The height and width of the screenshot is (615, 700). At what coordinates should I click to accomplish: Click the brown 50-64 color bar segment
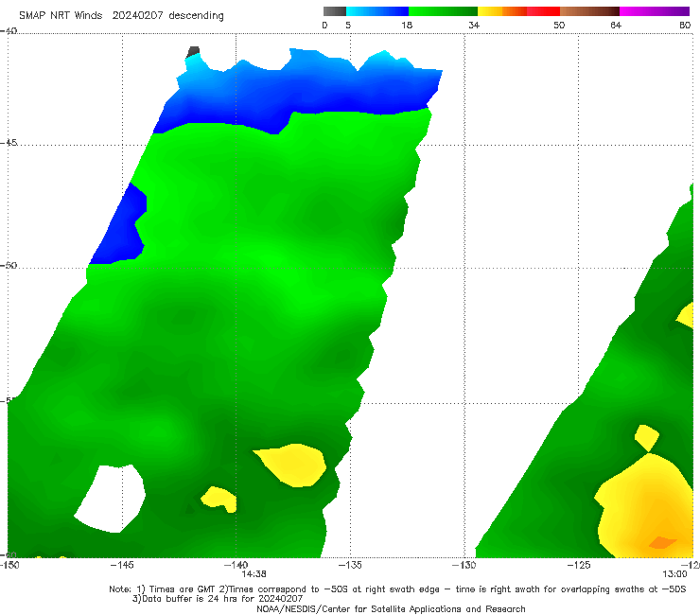[x=589, y=11]
